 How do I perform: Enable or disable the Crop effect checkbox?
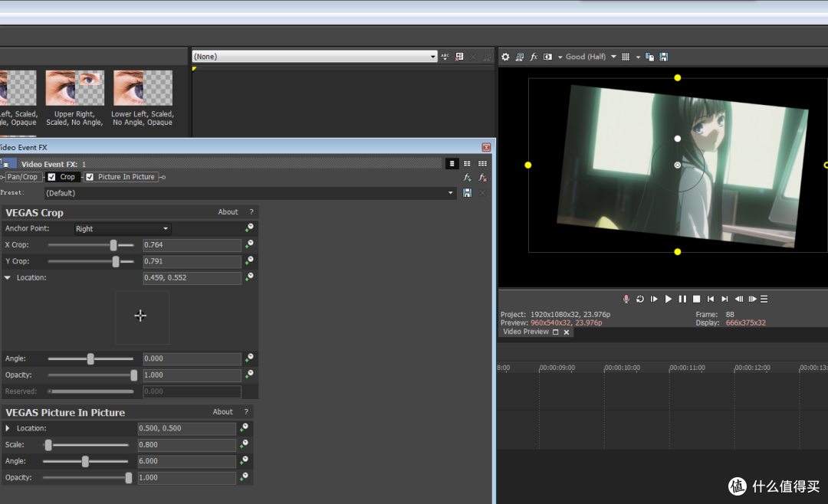[52, 177]
